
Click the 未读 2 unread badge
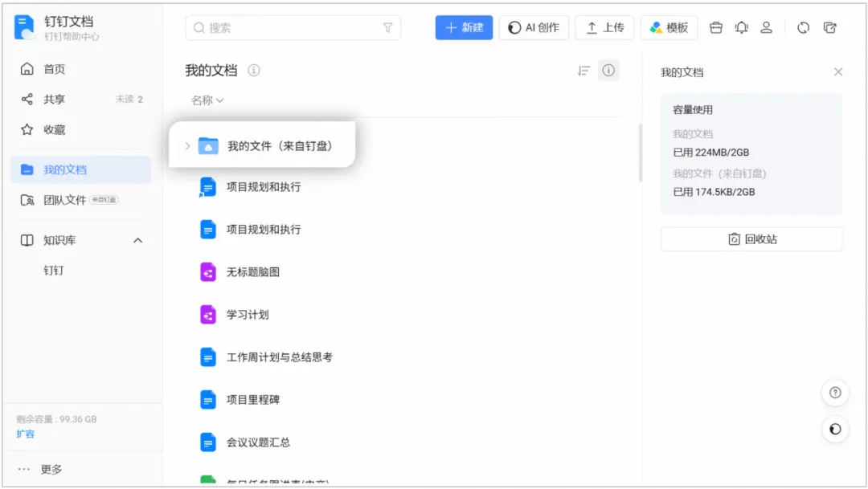click(x=129, y=99)
